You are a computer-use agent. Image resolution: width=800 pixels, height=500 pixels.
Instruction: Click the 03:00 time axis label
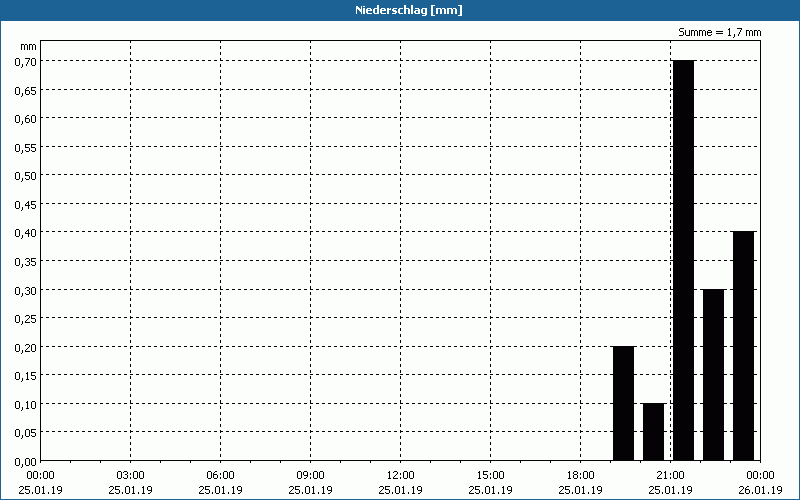131,476
